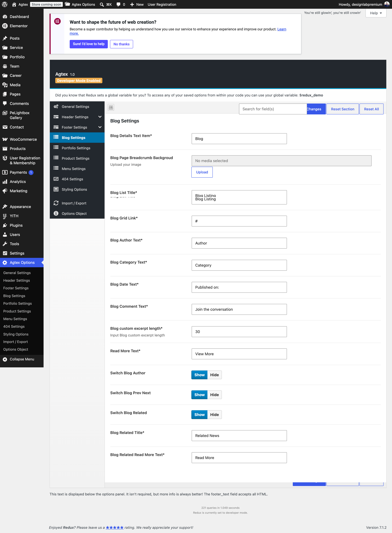Click the Blog Date Text input field
Image resolution: width=392 pixels, height=533 pixels.
[239, 287]
